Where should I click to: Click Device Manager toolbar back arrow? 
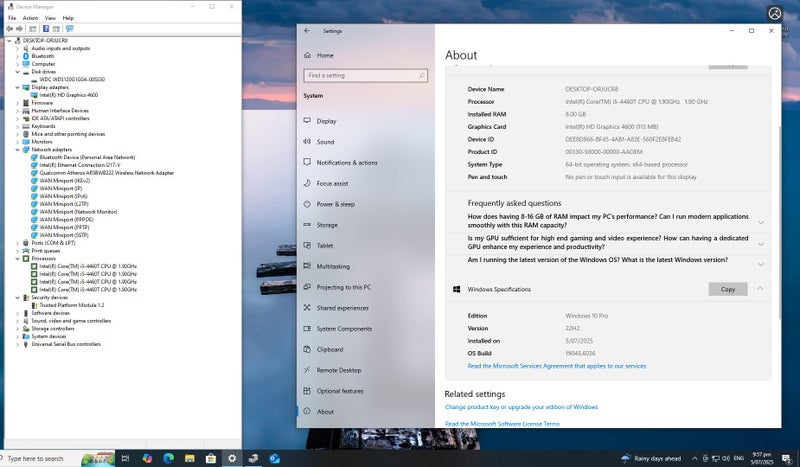point(9,29)
